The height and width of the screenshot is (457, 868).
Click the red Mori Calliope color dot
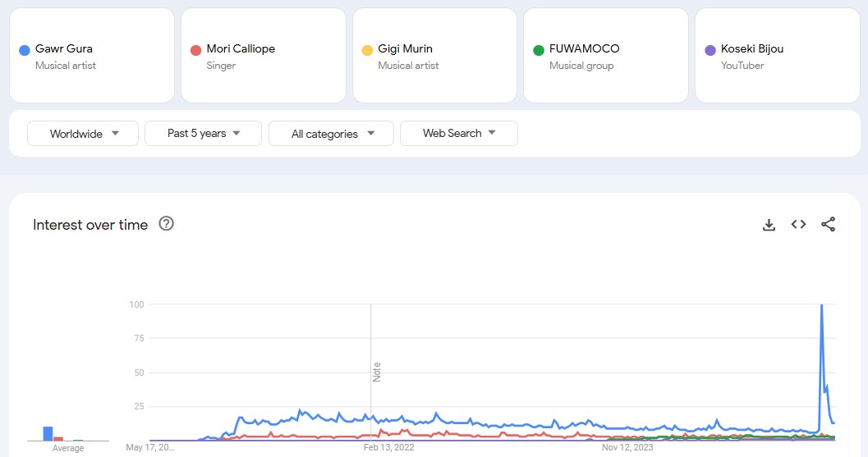195,50
